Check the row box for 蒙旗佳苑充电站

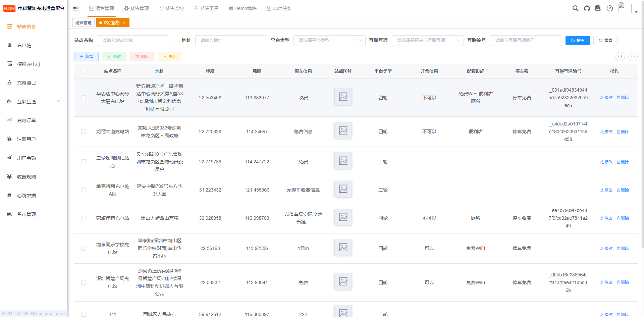click(84, 218)
